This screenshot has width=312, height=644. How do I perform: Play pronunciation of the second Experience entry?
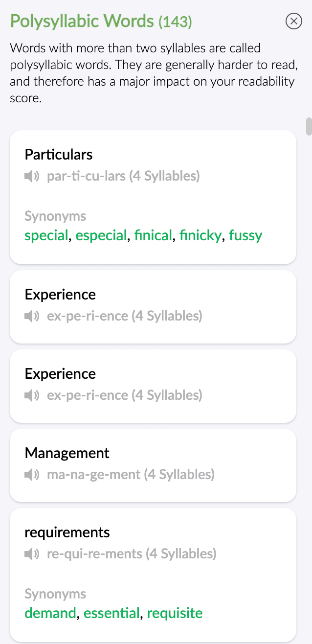pos(31,395)
